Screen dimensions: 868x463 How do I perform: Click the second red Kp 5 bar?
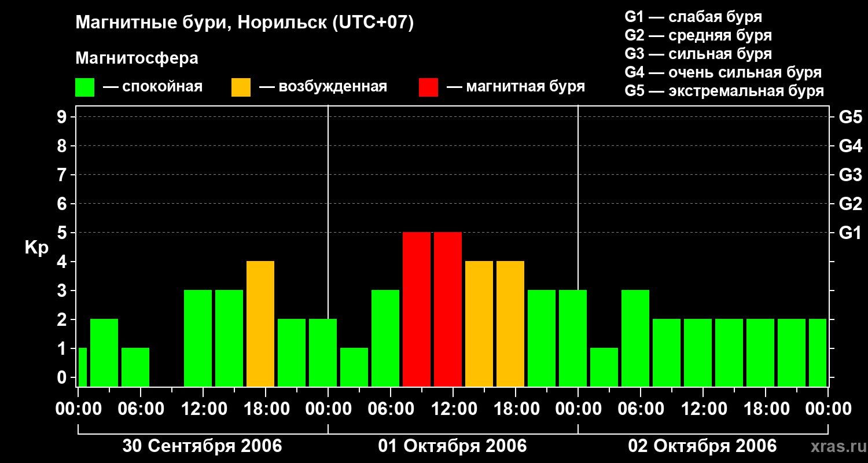coord(448,309)
